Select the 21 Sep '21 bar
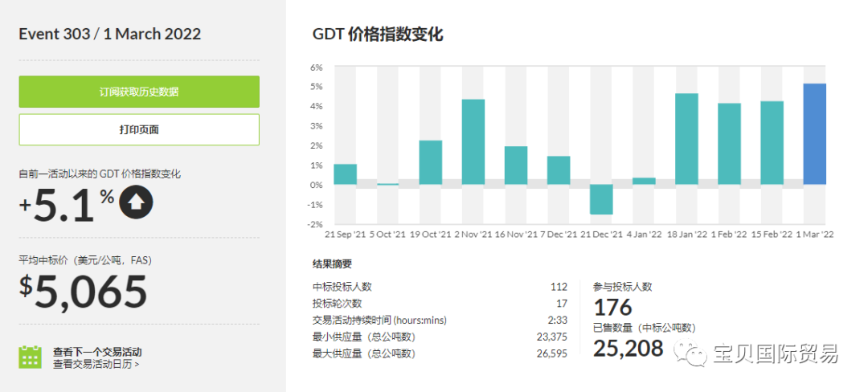The height and width of the screenshot is (392, 868). click(x=345, y=174)
